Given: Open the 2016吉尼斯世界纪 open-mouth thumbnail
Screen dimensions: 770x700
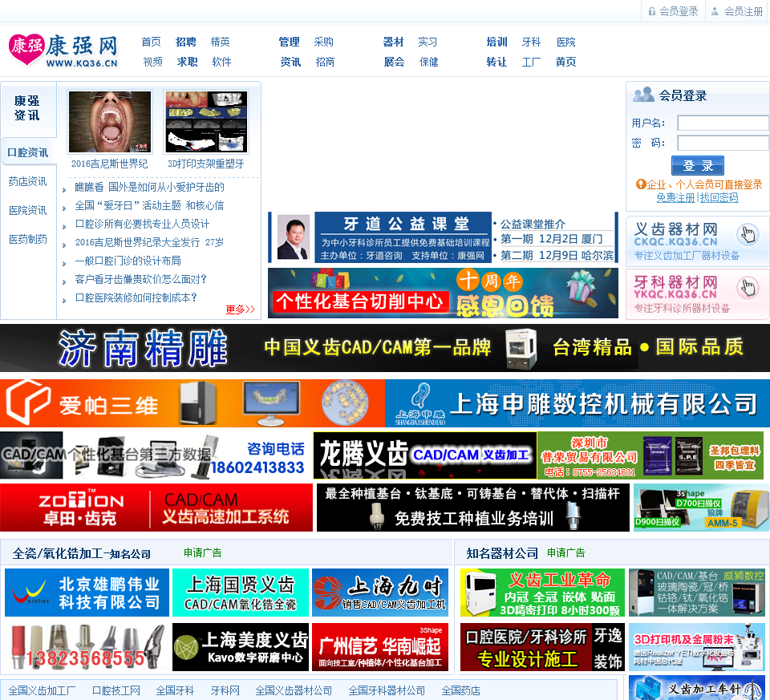Looking at the screenshot, I should click(x=110, y=122).
